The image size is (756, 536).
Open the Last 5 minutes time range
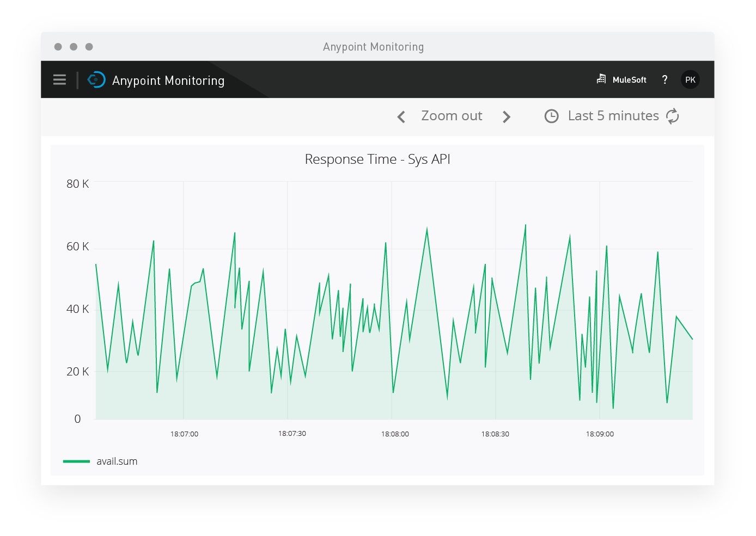613,116
